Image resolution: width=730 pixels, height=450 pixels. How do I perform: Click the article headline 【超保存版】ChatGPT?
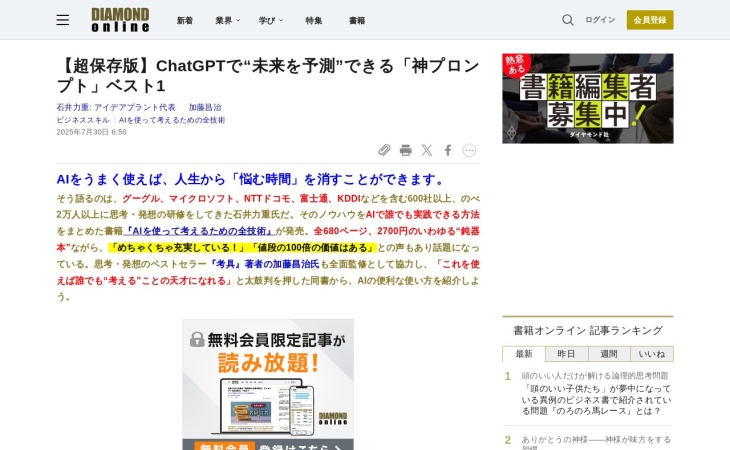pos(268,76)
